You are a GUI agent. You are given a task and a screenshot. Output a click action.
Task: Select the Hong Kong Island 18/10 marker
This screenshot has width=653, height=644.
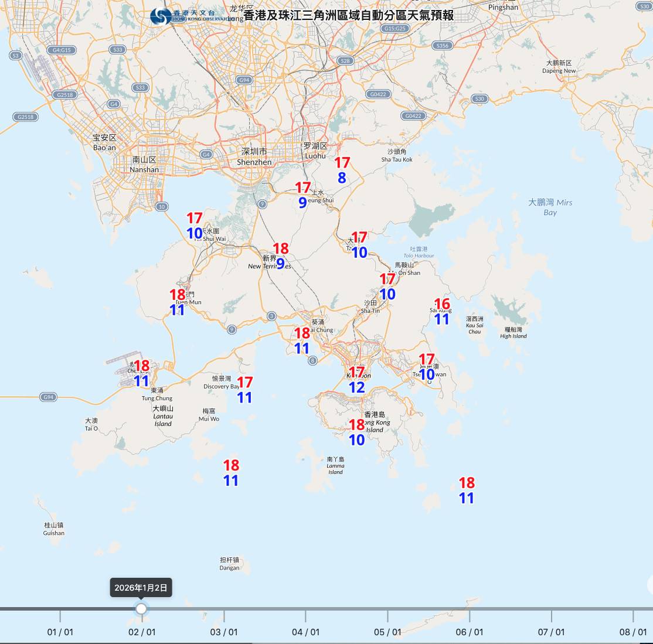(x=357, y=432)
